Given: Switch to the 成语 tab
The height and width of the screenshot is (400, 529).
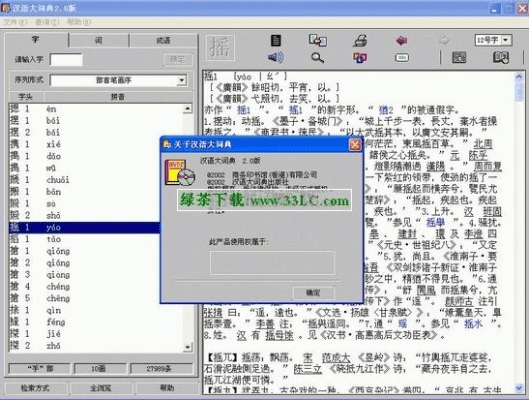Looking at the screenshot, I should click(x=163, y=41).
